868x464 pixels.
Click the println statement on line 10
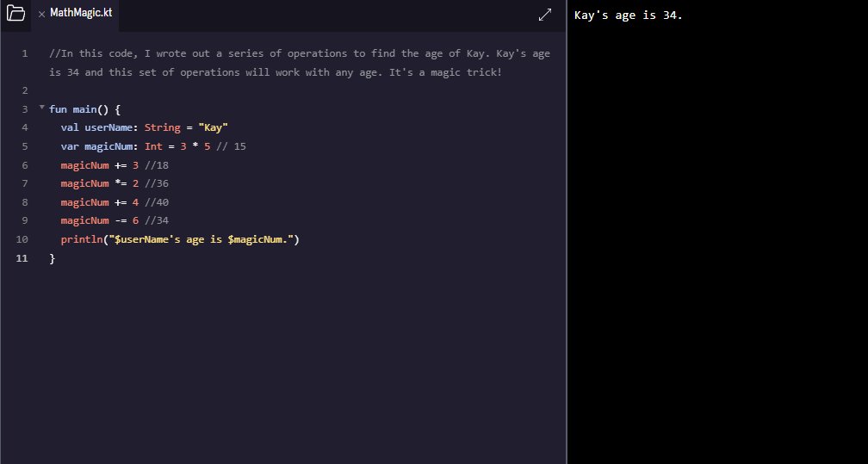click(180, 239)
